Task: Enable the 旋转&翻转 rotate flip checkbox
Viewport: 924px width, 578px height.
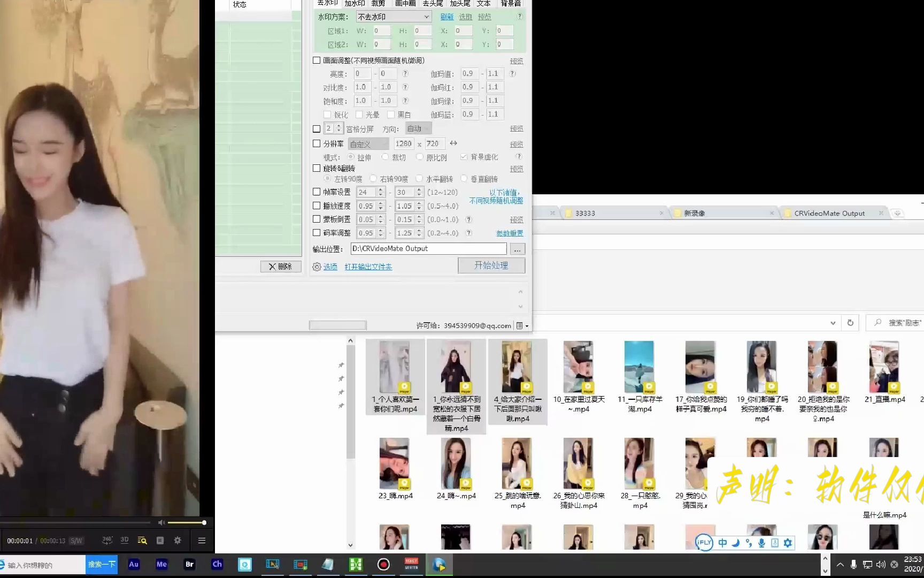Action: (317, 168)
